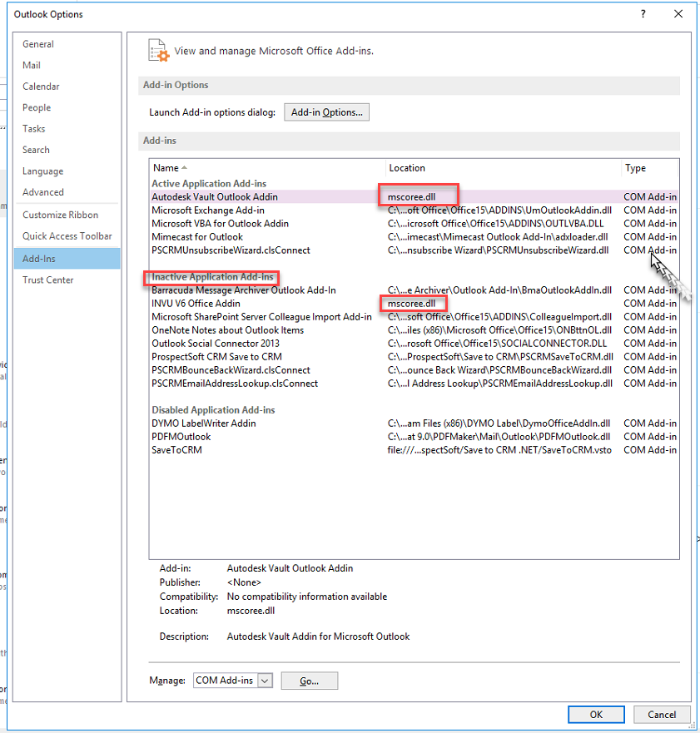Screen dimensions: 700x733
Task: Open the General options category
Action: coord(38,44)
